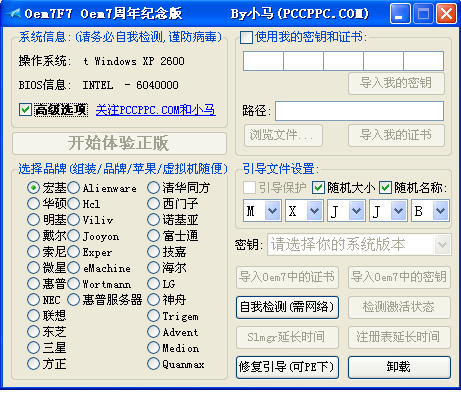Choose the Jooyon brand option

(73, 236)
